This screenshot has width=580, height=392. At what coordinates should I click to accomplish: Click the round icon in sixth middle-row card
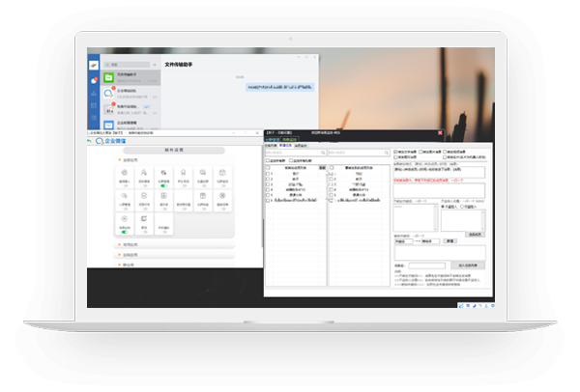tap(222, 195)
